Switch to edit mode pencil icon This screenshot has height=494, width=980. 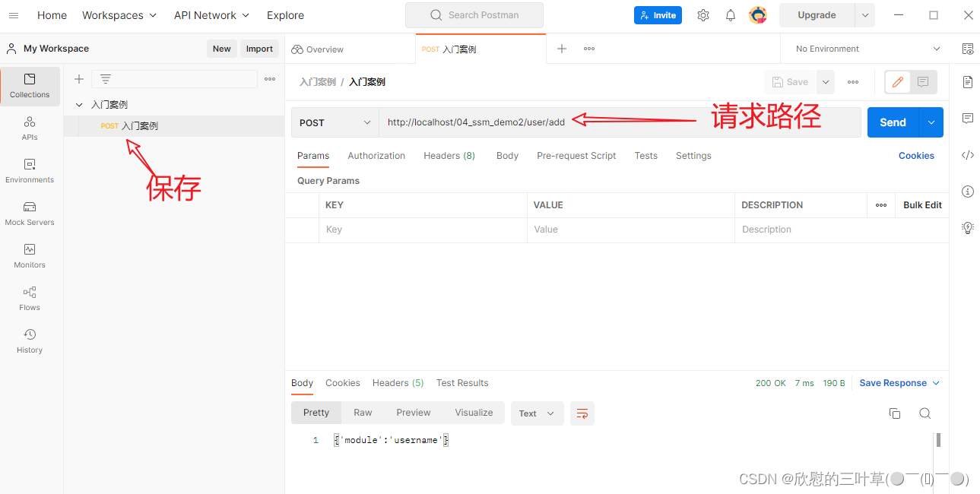[898, 82]
